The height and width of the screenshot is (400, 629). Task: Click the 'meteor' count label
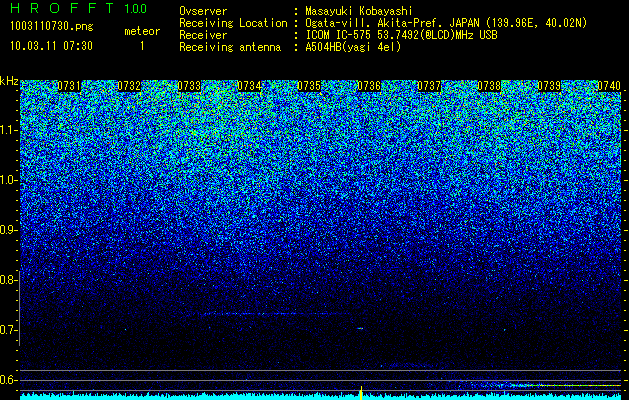click(142, 31)
